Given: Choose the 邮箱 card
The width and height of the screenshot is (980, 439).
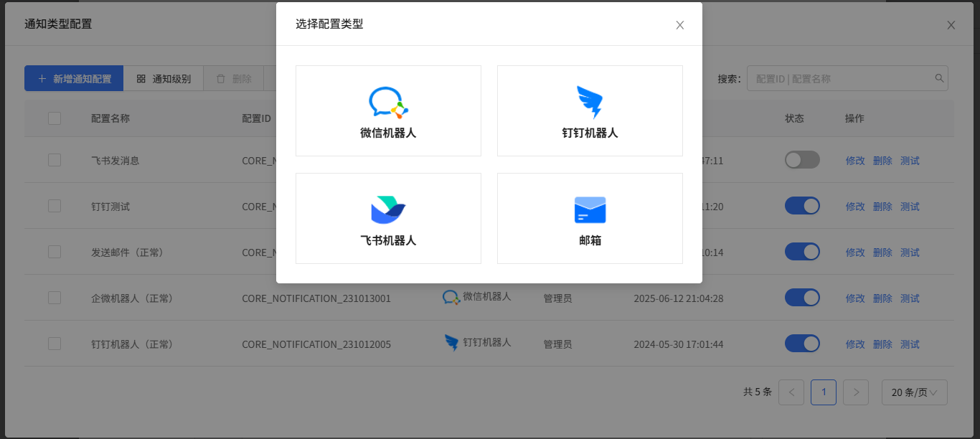Looking at the screenshot, I should click(590, 218).
